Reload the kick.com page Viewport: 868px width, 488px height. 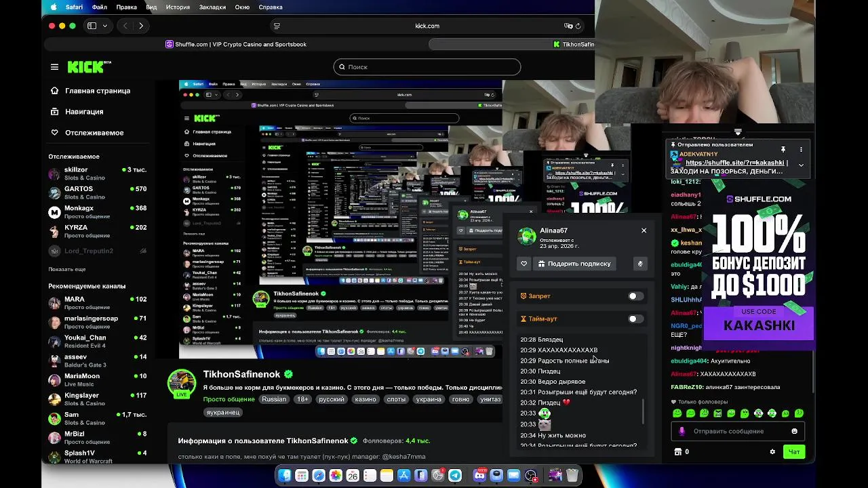pyautogui.click(x=578, y=26)
